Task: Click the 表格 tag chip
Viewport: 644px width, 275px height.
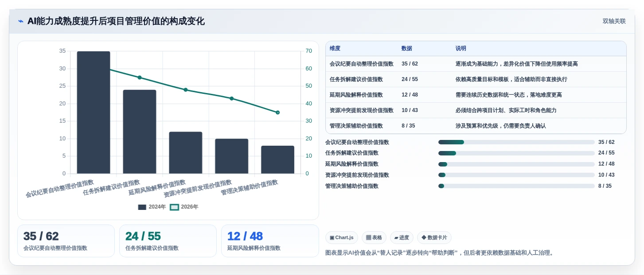Action: click(x=374, y=238)
